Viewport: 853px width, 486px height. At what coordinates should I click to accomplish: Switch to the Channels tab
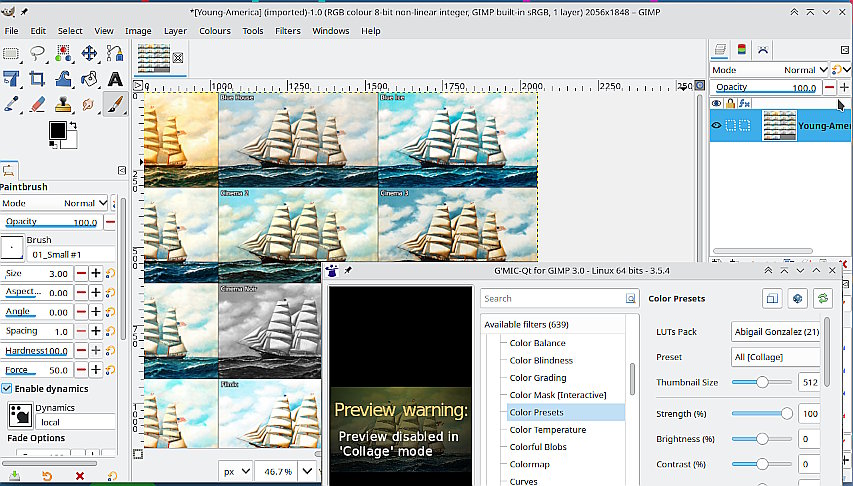741,49
